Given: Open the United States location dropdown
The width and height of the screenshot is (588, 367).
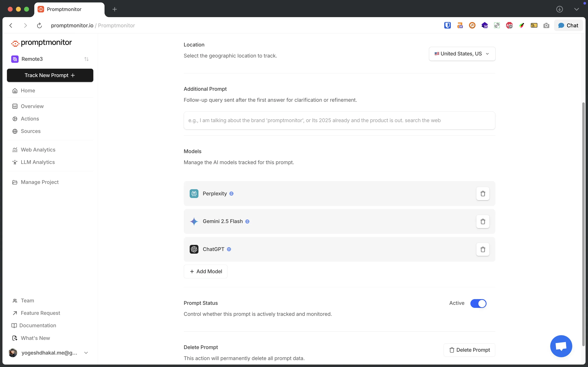Looking at the screenshot, I should [x=461, y=54].
